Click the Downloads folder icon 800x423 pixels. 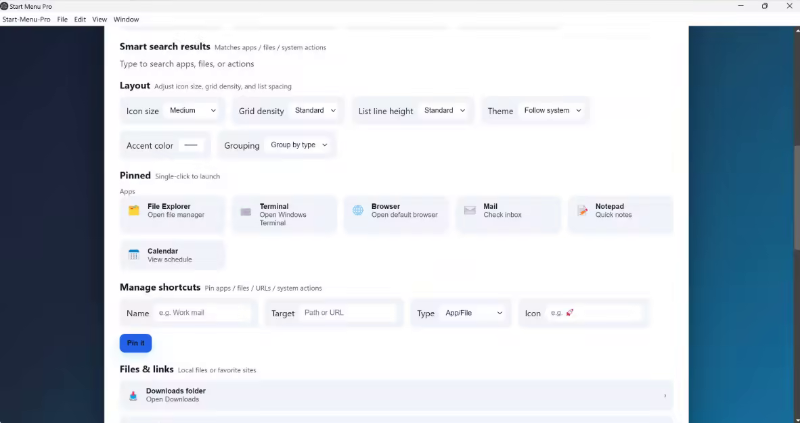(133, 395)
